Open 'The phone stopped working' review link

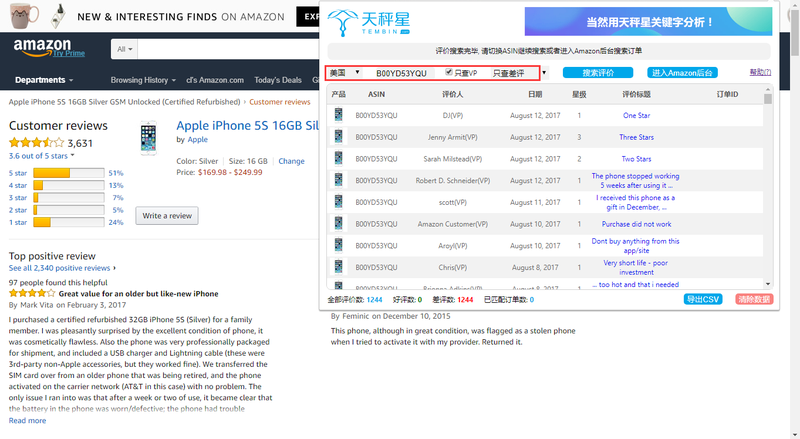[x=636, y=181]
